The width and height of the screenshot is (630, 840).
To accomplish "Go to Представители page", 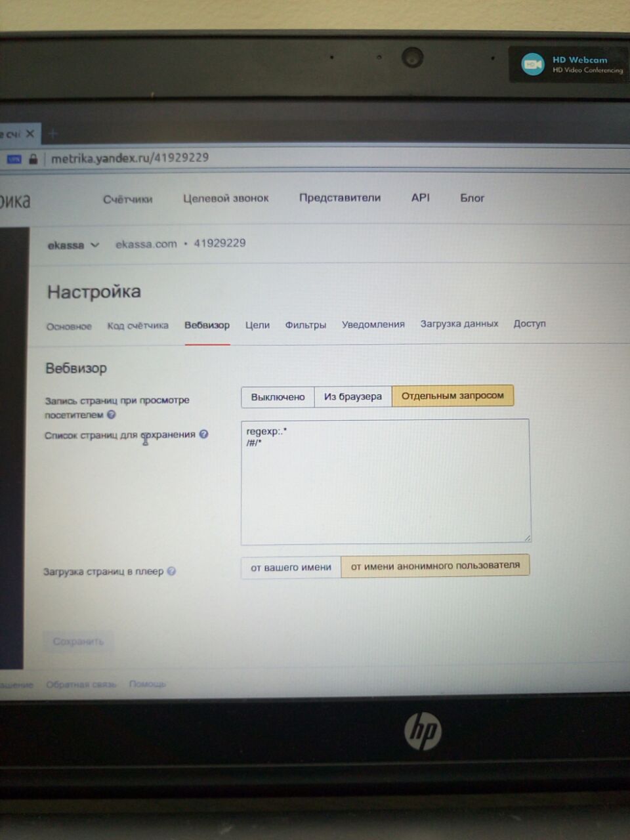I will point(339,198).
